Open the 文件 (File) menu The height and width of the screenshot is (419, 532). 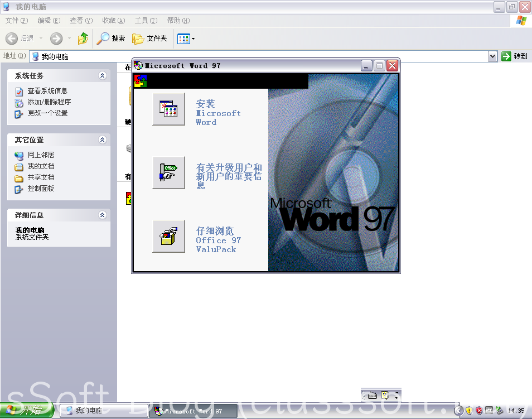pyautogui.click(x=16, y=21)
